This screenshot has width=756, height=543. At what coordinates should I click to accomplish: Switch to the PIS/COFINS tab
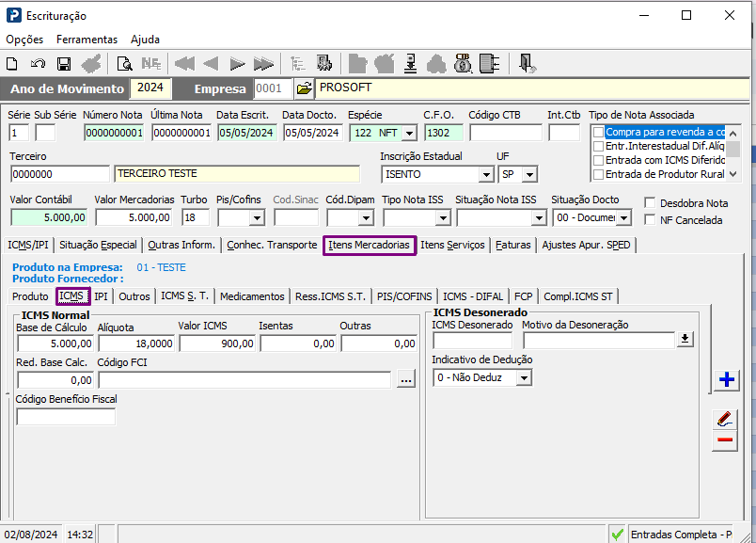click(405, 296)
